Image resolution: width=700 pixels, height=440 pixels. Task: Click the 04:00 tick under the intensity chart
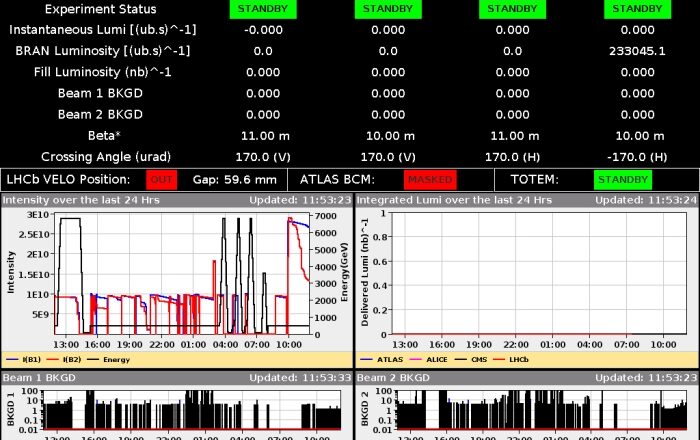pos(225,345)
